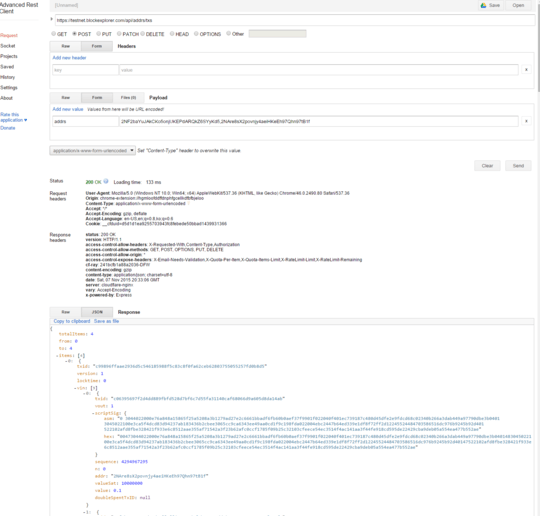Click the Clear button

click(487, 166)
